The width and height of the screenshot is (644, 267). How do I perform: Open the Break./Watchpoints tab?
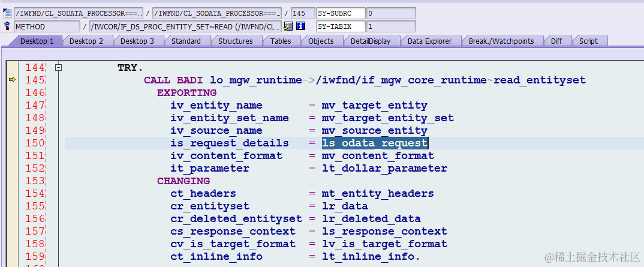(x=501, y=41)
